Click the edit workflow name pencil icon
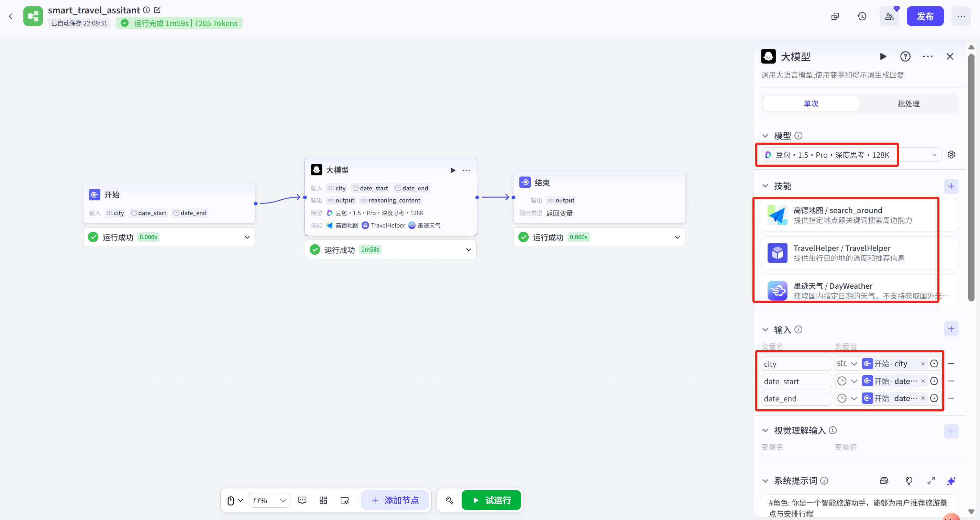The height and width of the screenshot is (520, 980). click(157, 10)
